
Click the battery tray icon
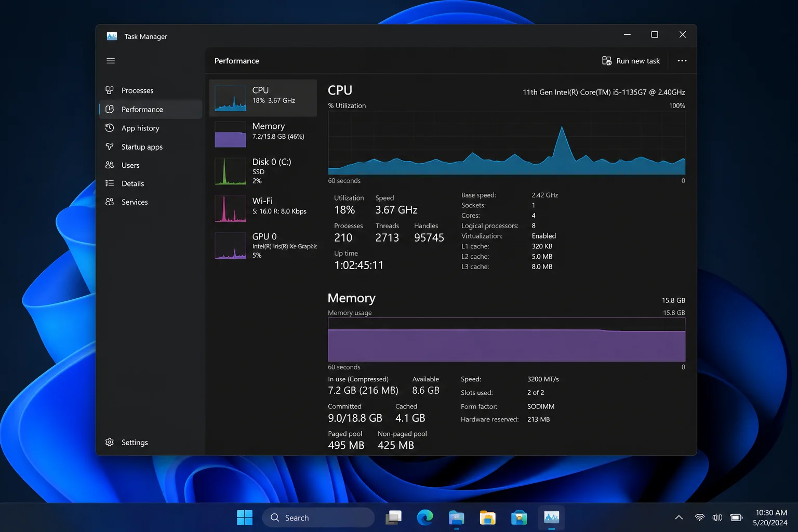point(736,517)
